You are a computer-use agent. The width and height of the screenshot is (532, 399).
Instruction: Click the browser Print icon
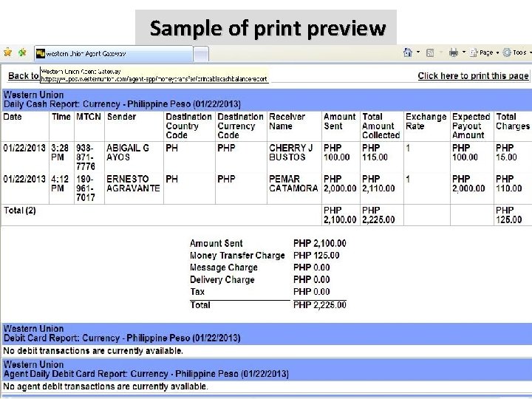tap(453, 52)
